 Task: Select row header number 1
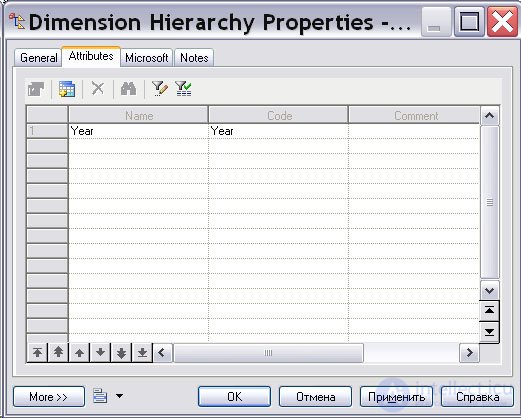[x=47, y=131]
